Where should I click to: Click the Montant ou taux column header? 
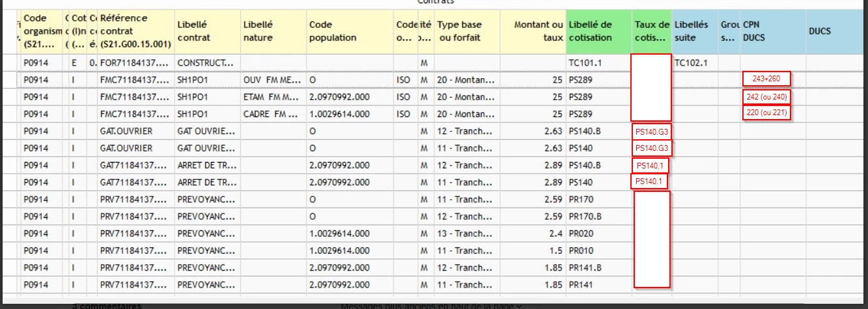(533, 32)
